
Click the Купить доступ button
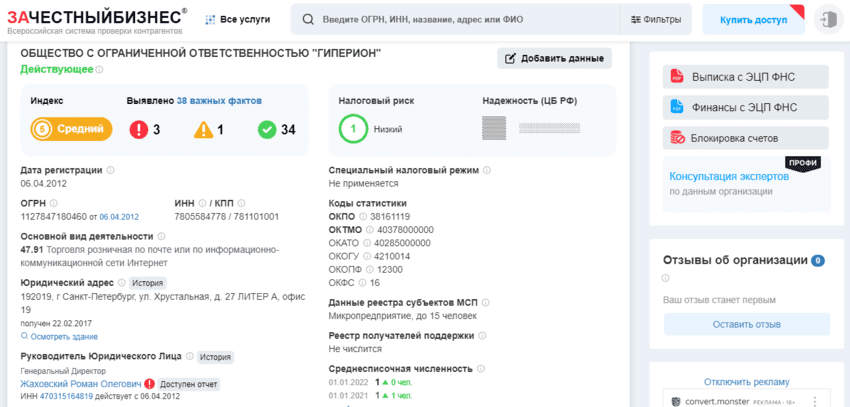click(x=754, y=20)
